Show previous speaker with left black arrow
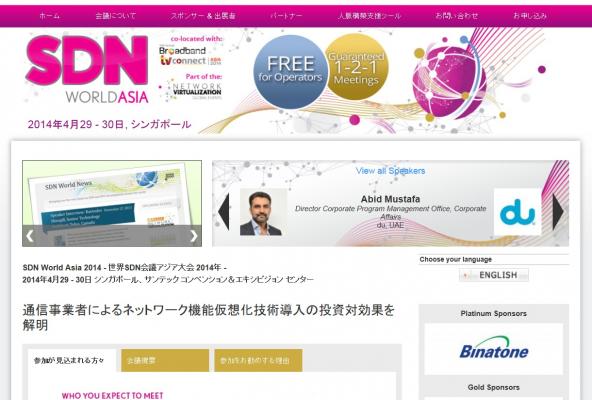 (x=224, y=212)
